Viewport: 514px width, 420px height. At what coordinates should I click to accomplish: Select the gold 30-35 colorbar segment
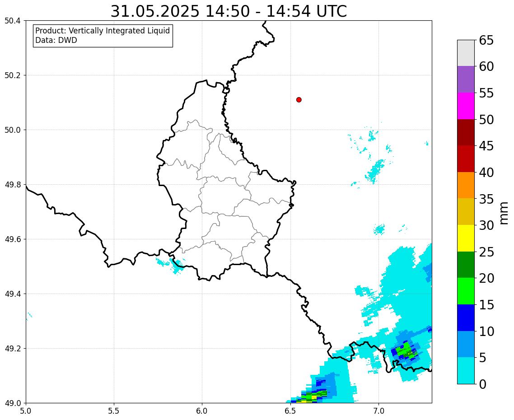click(466, 211)
